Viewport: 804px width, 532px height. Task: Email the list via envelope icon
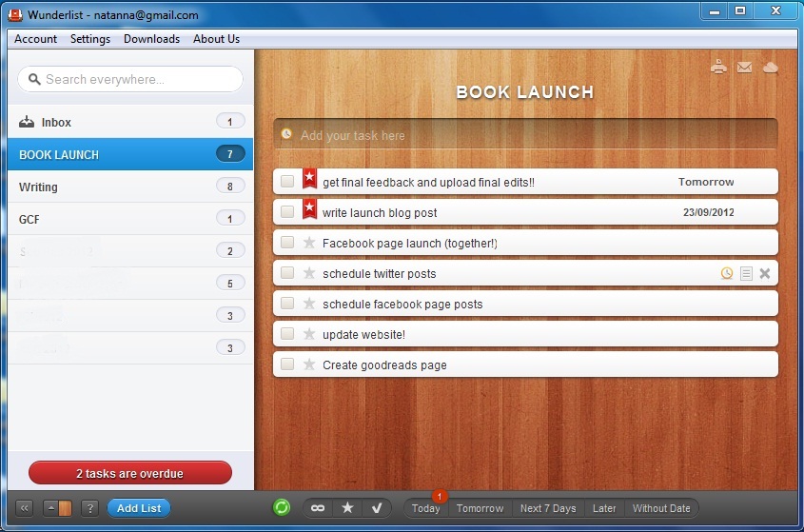(x=744, y=68)
